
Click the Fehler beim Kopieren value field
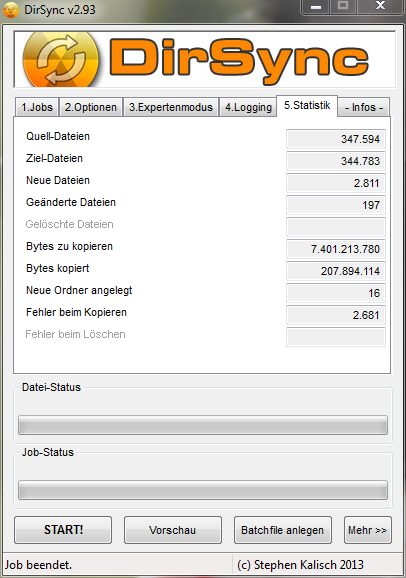[x=336, y=315]
